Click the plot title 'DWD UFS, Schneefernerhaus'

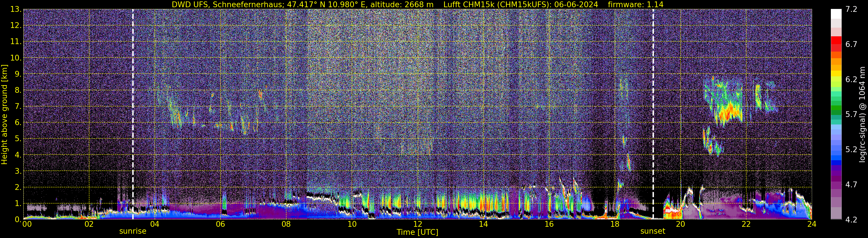click(x=228, y=4)
